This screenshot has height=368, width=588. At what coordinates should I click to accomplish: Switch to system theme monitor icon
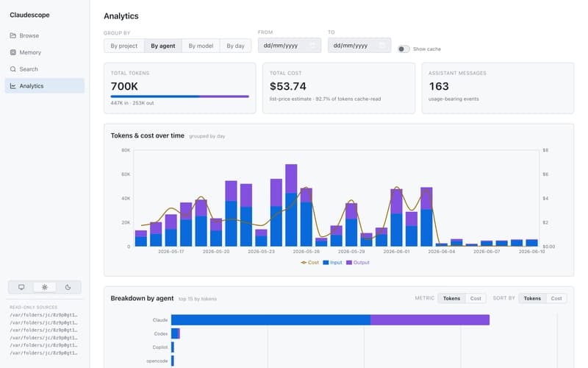point(21,287)
